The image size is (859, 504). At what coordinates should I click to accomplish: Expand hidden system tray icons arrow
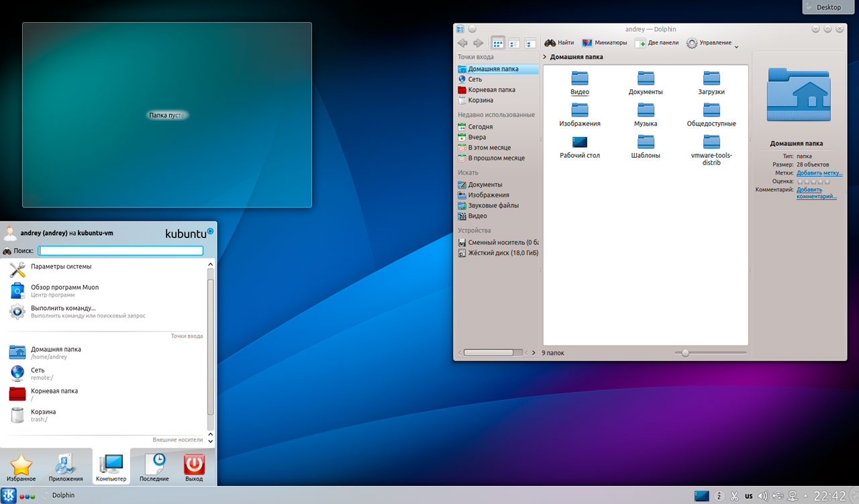805,497
